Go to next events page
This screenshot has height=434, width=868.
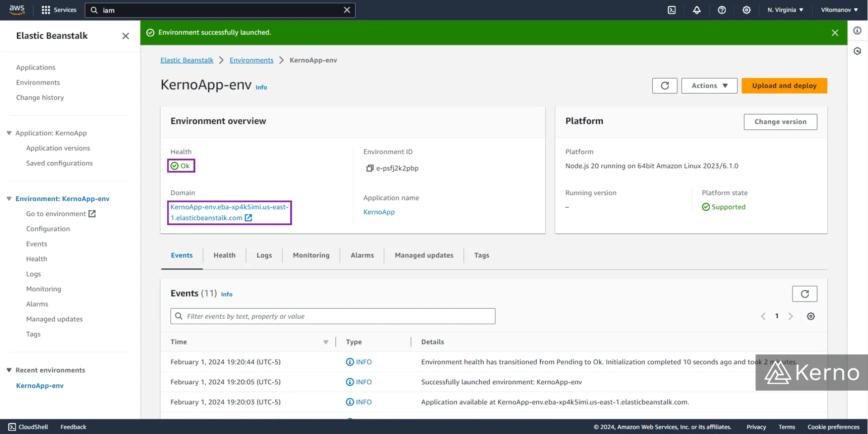click(x=791, y=316)
